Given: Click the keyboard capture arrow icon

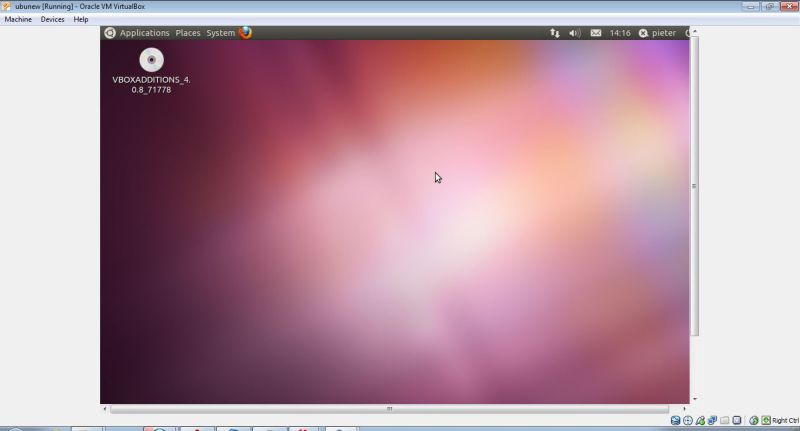Looking at the screenshot, I should click(766, 420).
